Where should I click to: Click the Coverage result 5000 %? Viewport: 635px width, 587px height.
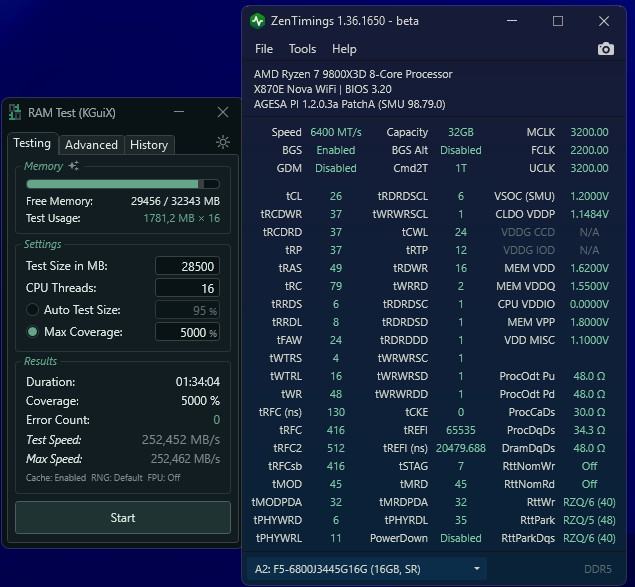pyautogui.click(x=200, y=401)
